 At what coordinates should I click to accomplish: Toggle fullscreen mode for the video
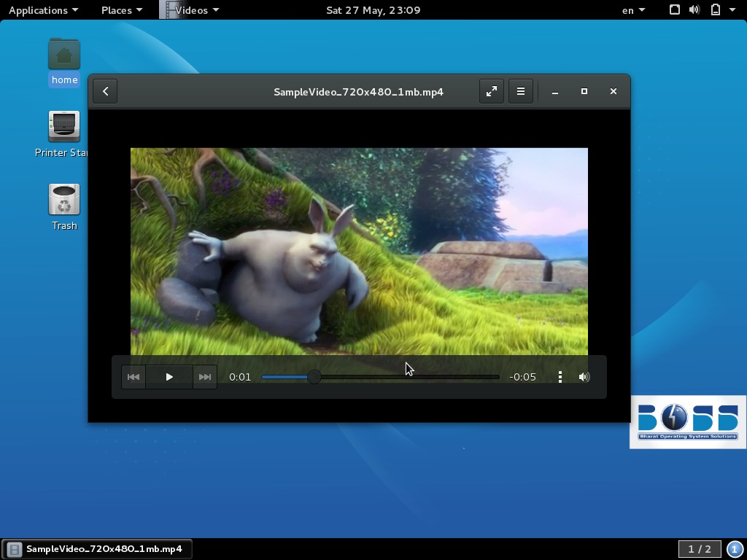[x=492, y=91]
